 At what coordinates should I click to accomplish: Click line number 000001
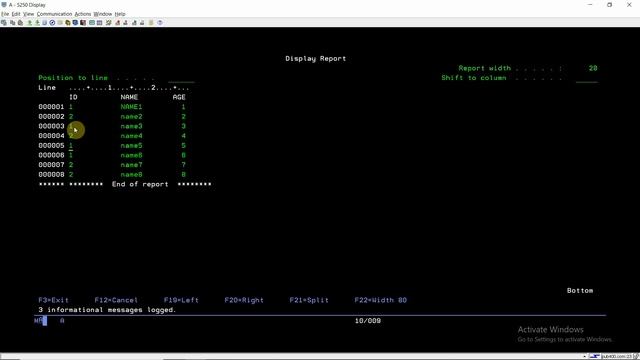(51, 107)
